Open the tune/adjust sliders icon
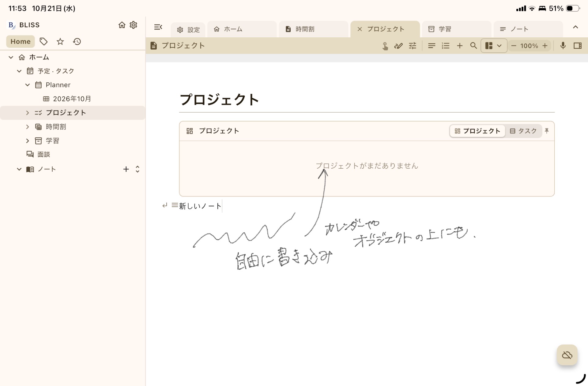This screenshot has width=588, height=386. 413,46
